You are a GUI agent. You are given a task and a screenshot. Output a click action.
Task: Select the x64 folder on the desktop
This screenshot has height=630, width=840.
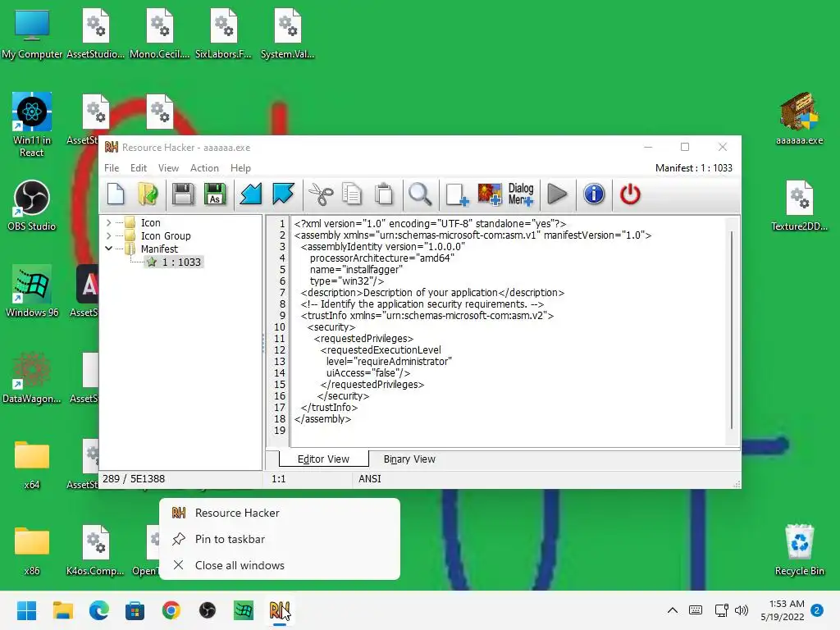(x=32, y=465)
